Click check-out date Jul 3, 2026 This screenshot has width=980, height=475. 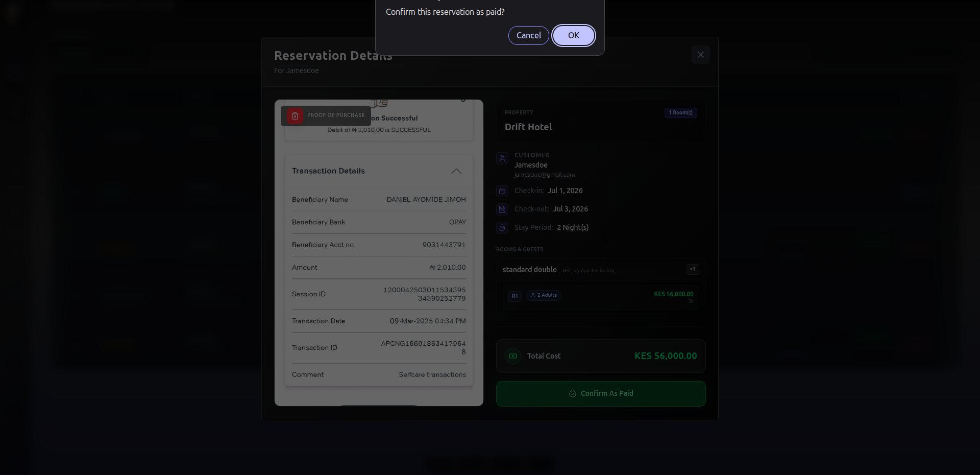point(571,209)
